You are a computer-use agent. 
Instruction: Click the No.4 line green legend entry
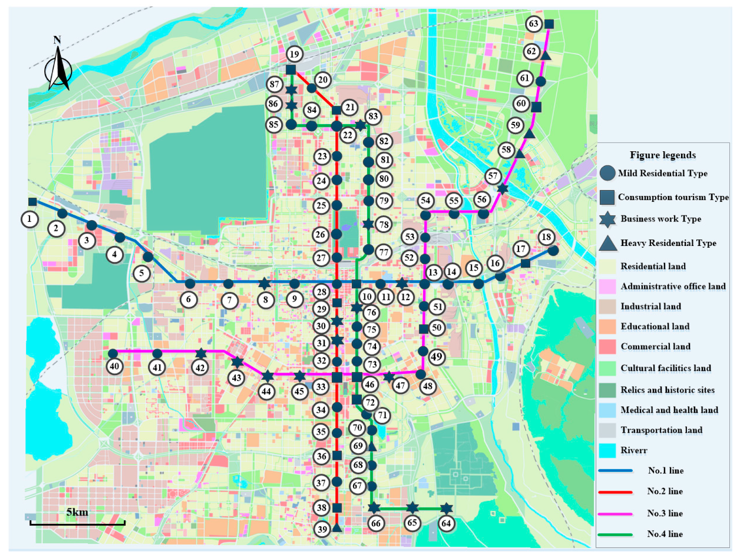[x=616, y=534]
